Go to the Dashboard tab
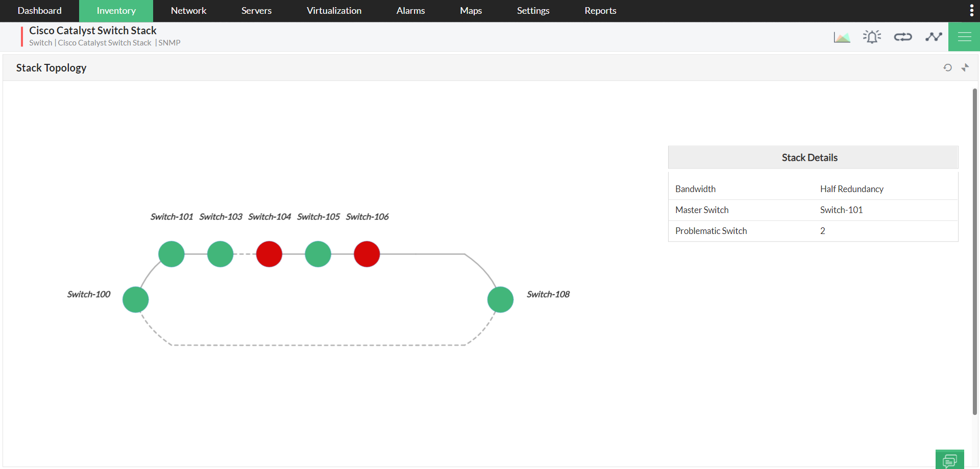This screenshot has width=980, height=469. pos(39,11)
